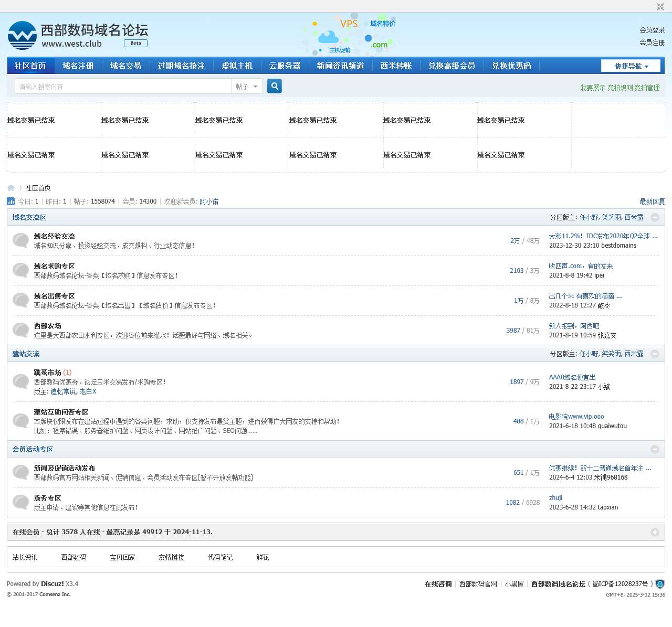Open latest post 收四声.com，有的发来
Viewport: 672px width, 627px height.
pyautogui.click(x=581, y=266)
